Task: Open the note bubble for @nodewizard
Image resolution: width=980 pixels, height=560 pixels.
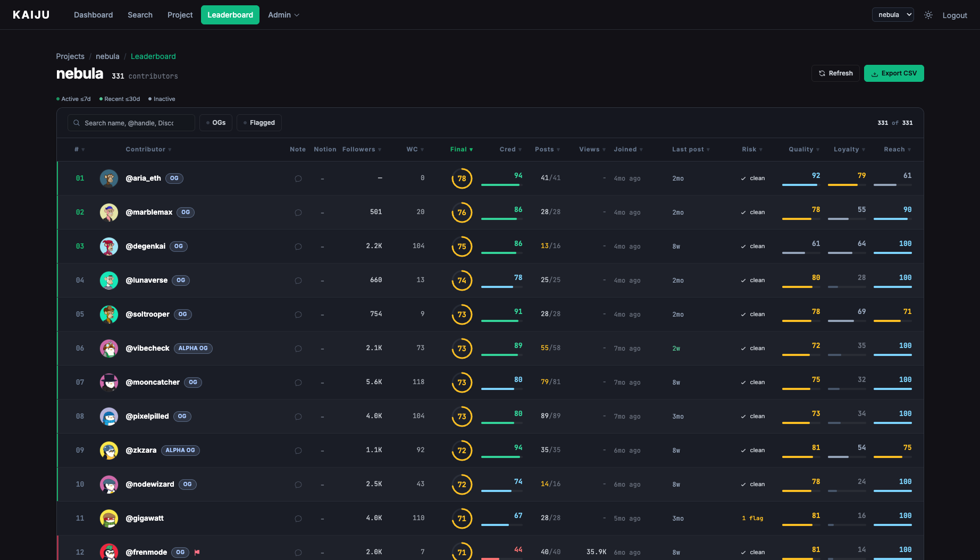Action: tap(298, 485)
